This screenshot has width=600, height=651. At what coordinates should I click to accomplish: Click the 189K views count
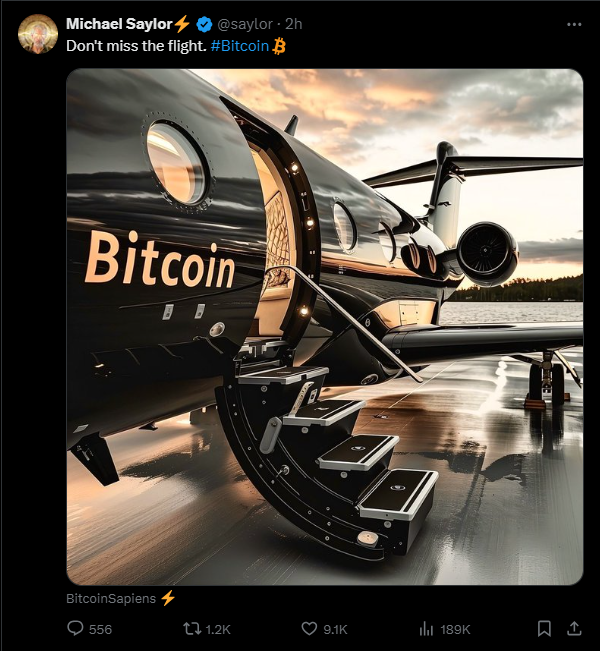coord(455,630)
